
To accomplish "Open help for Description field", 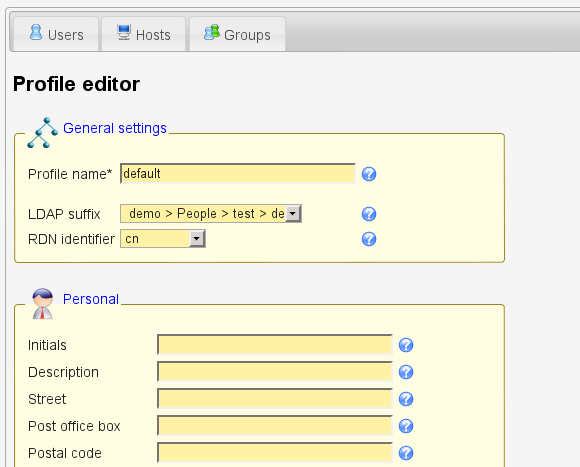I will click(406, 372).
